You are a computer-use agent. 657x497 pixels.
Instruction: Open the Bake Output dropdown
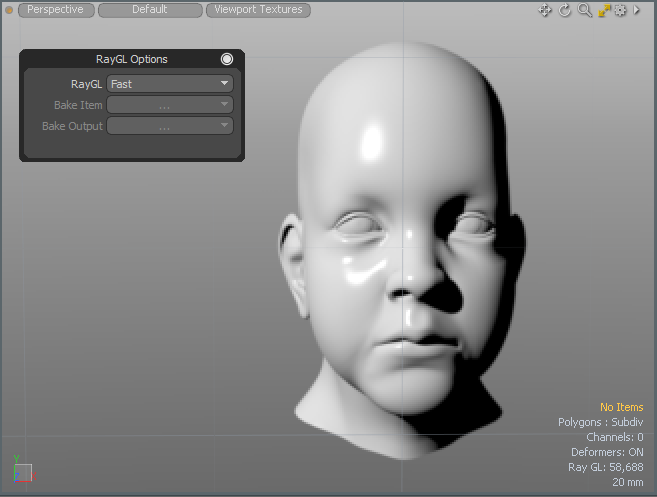click(x=170, y=126)
